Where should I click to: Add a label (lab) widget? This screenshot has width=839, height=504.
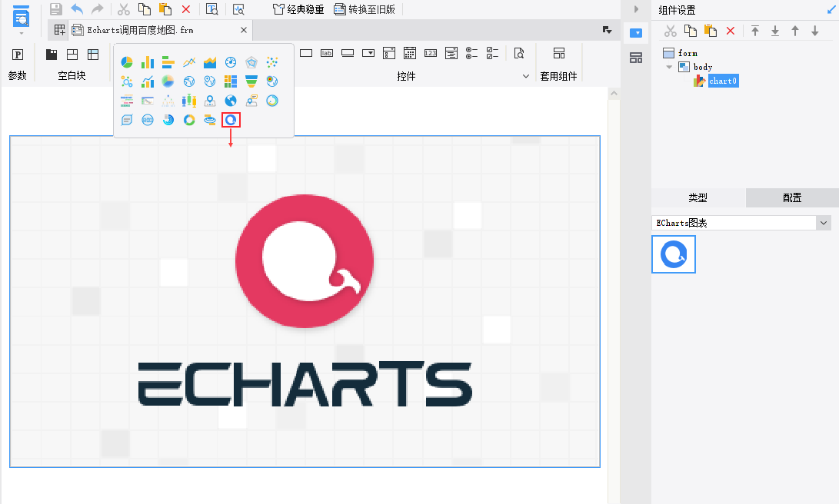pyautogui.click(x=327, y=53)
